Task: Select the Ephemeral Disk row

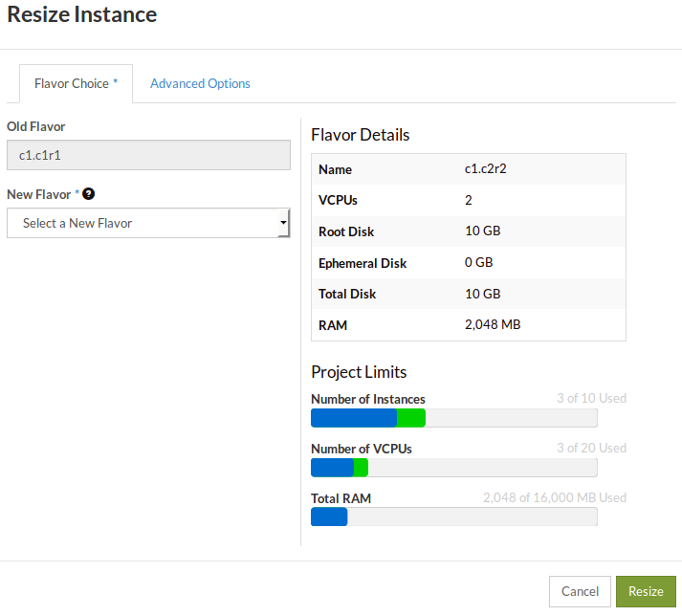Action: [x=469, y=263]
